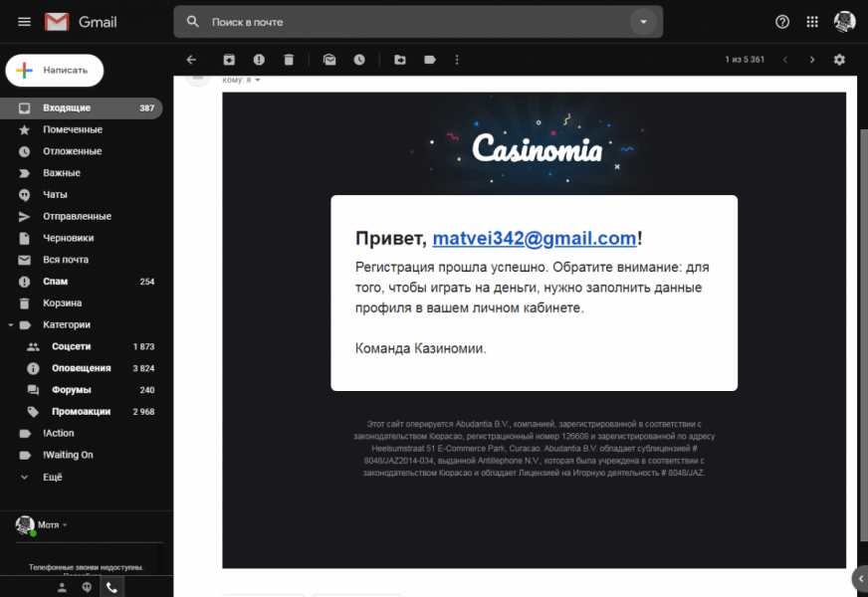
Task: Open the Корзина trash folder
Action: point(81,302)
